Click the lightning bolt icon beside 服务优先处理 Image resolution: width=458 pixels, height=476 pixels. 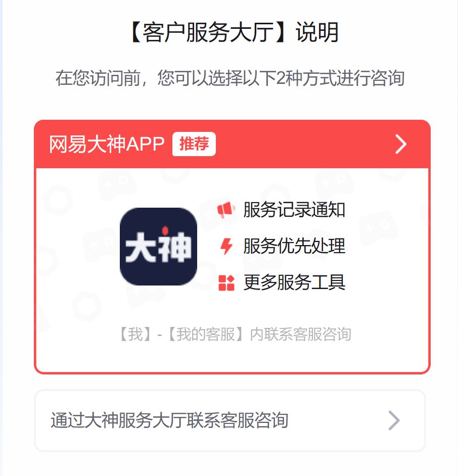(x=226, y=246)
